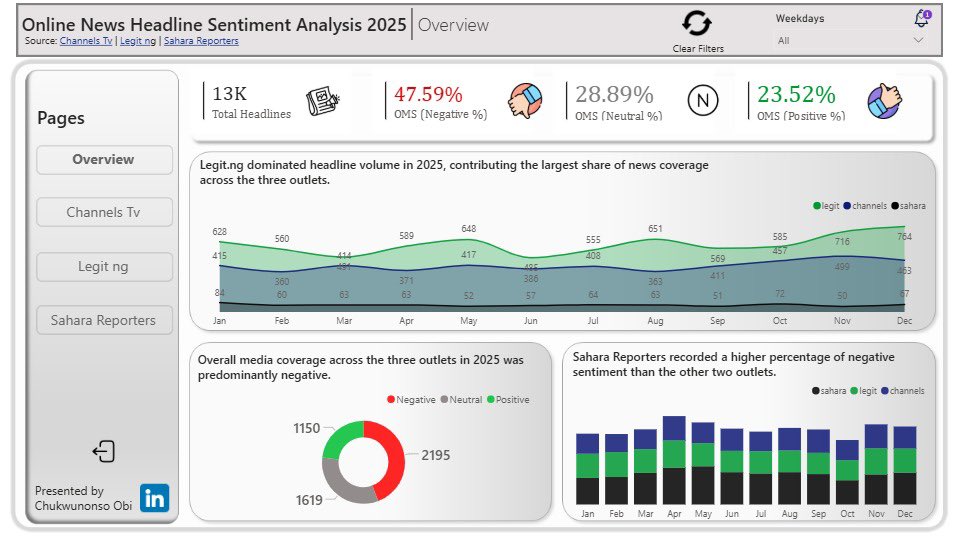Click the Clear Filters refresh icon

click(x=697, y=24)
